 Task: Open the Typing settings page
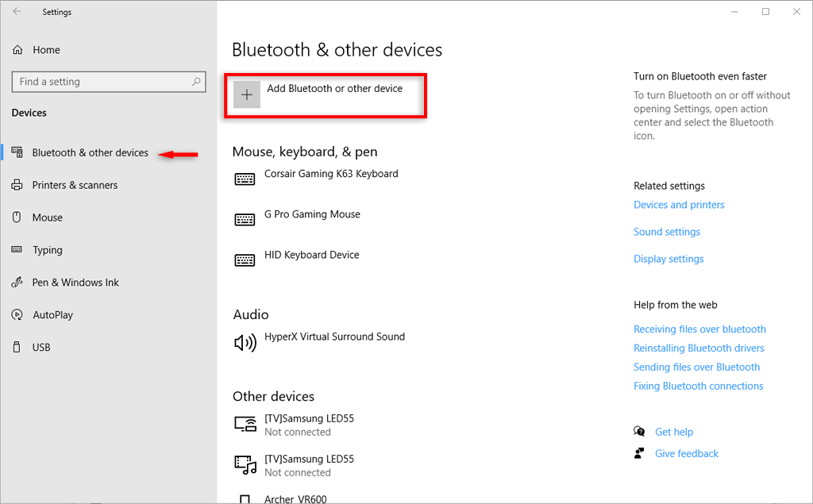[x=47, y=250]
